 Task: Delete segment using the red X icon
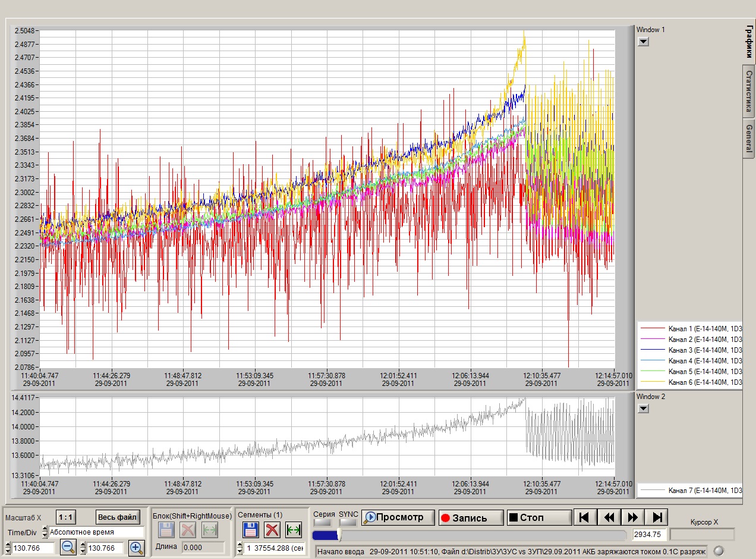[272, 530]
